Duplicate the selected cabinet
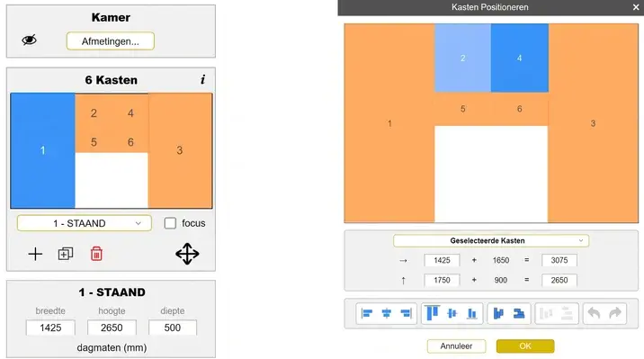 66,254
